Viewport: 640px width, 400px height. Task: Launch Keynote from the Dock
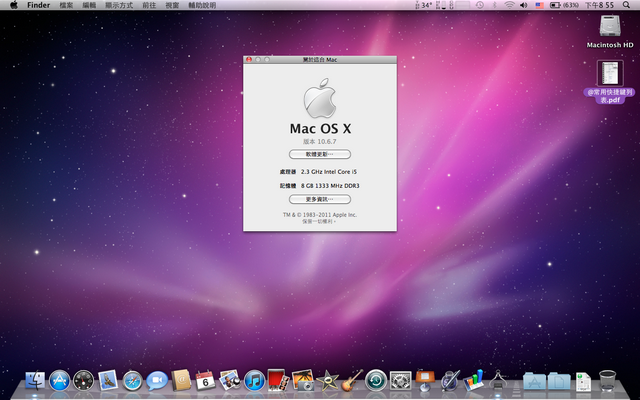[x=425, y=380]
